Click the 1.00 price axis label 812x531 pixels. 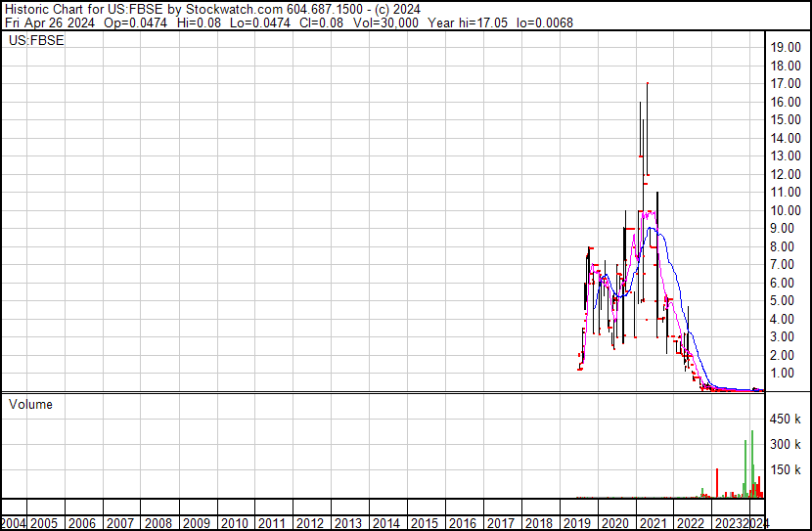tap(786, 374)
